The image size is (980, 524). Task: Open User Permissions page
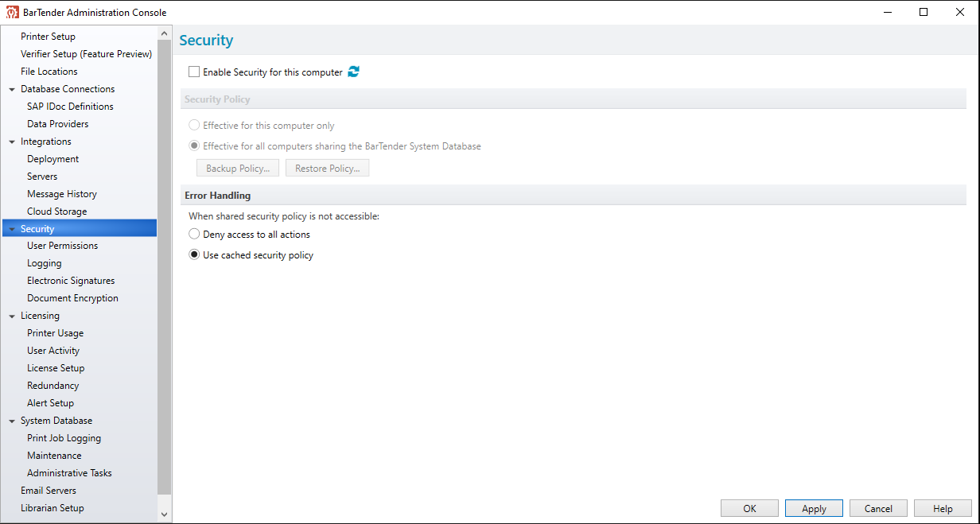[x=62, y=246]
